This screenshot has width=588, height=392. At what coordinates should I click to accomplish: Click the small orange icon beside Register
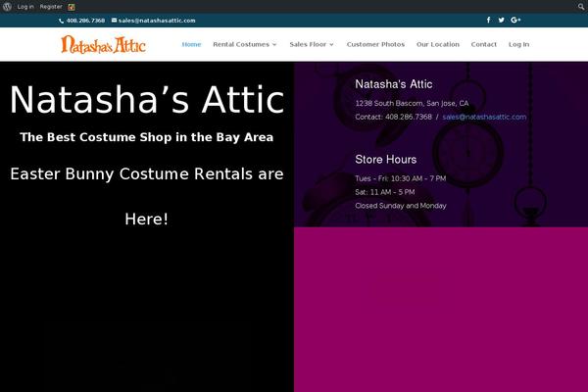[x=72, y=7]
